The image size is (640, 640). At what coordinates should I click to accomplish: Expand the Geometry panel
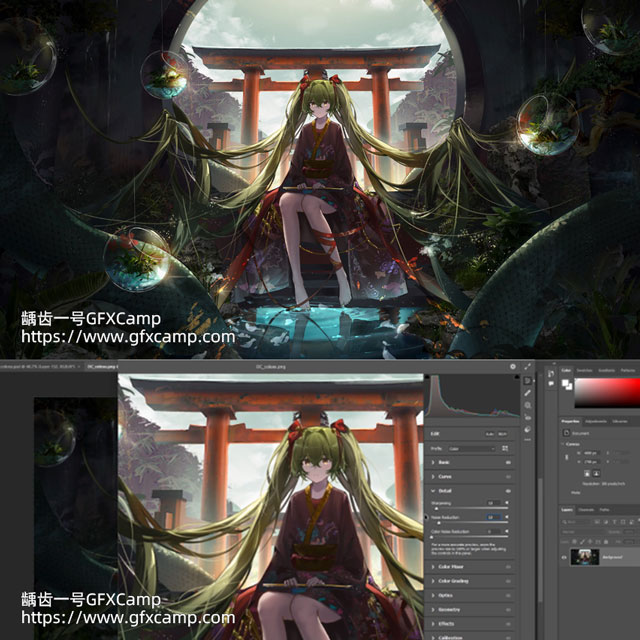point(433,610)
